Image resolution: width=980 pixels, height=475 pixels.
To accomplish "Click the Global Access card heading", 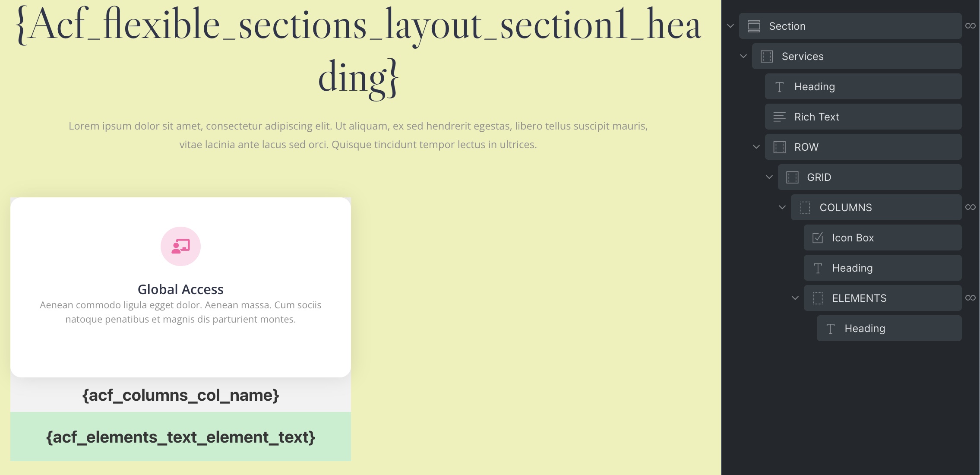I will 180,289.
